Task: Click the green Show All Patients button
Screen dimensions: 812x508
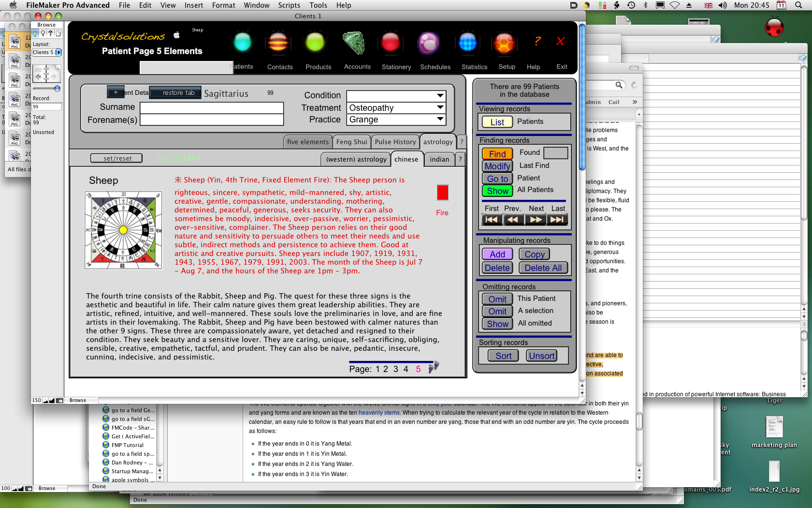Action: [x=497, y=191]
